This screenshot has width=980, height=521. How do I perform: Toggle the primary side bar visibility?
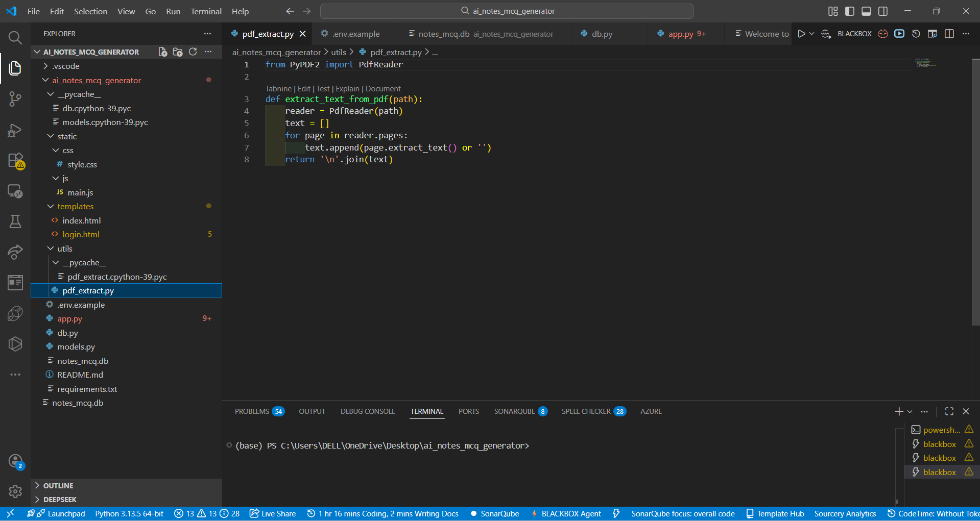849,11
